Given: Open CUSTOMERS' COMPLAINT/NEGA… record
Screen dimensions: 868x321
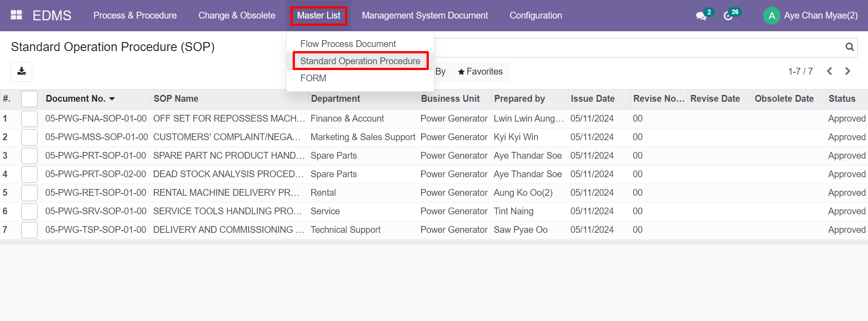Looking at the screenshot, I should pos(227,137).
